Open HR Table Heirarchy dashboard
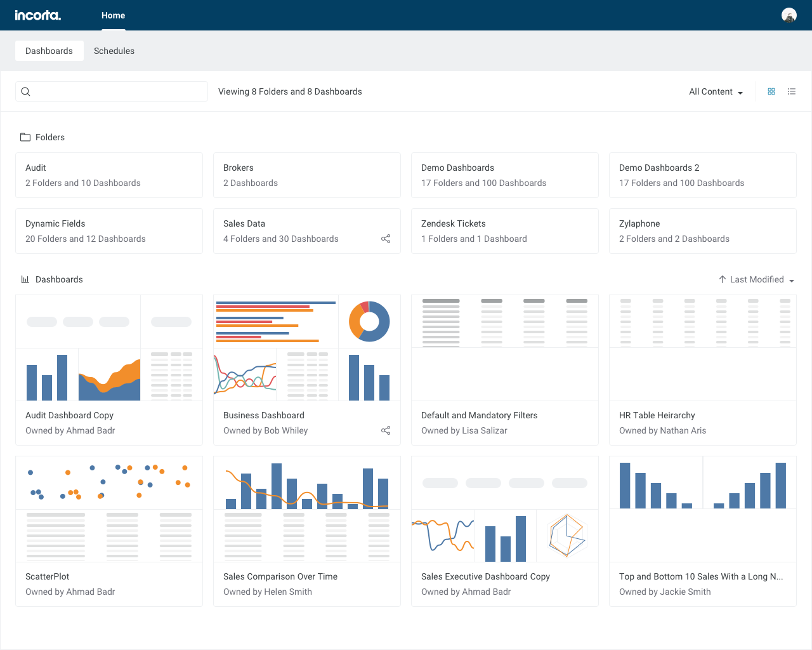The height and width of the screenshot is (650, 812). 703,370
